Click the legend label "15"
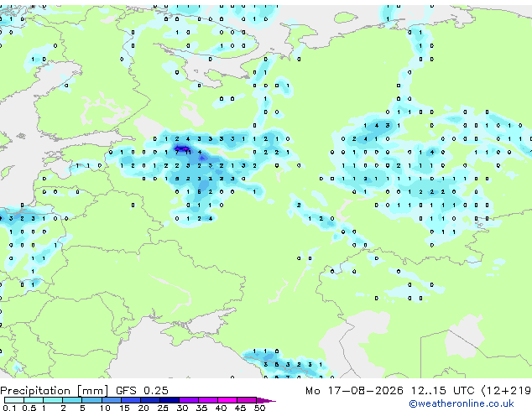 tap(124, 408)
